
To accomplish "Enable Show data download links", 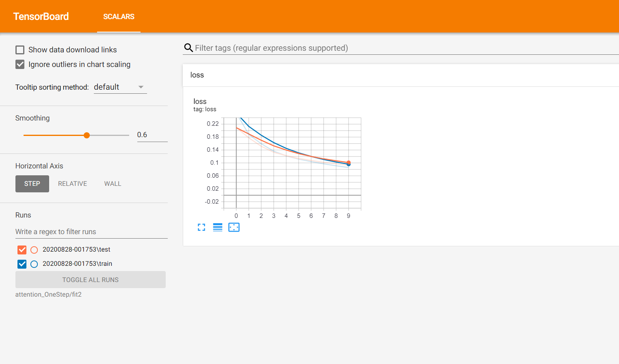I will 20,50.
